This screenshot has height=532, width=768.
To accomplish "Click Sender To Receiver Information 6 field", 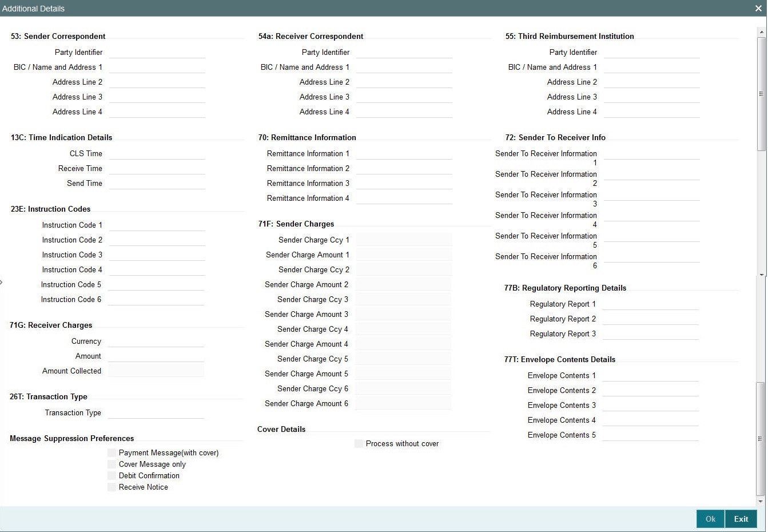I will pos(652,256).
